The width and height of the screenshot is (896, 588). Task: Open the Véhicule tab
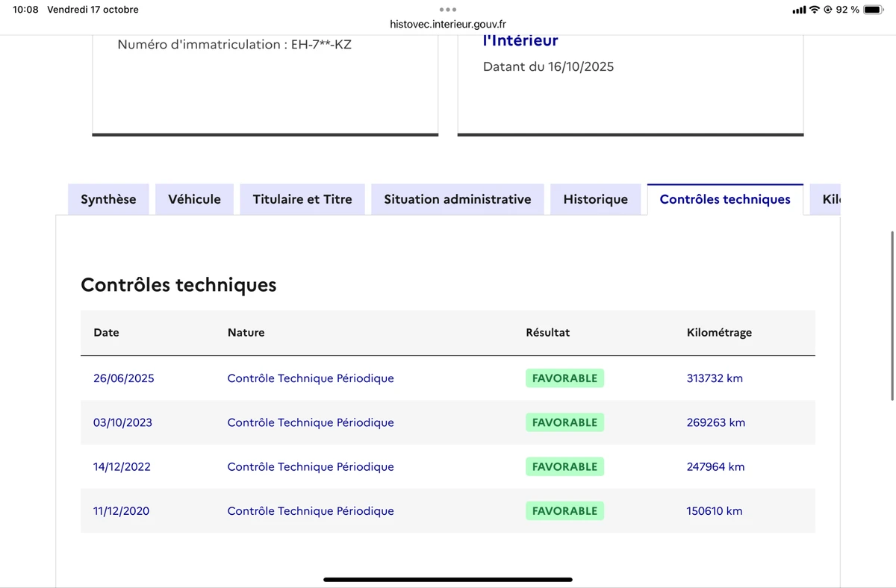(194, 199)
